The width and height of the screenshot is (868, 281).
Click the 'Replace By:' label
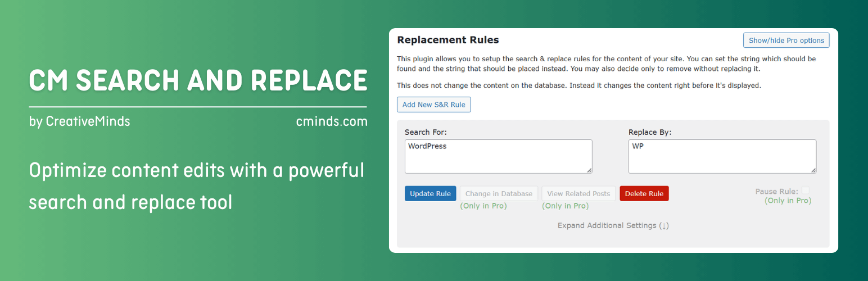point(650,132)
